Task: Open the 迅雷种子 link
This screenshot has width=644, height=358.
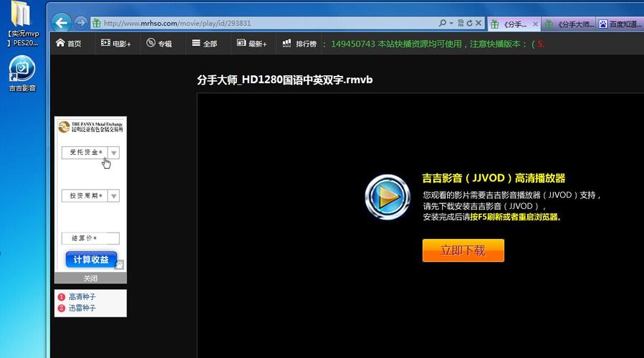Action: (x=82, y=308)
